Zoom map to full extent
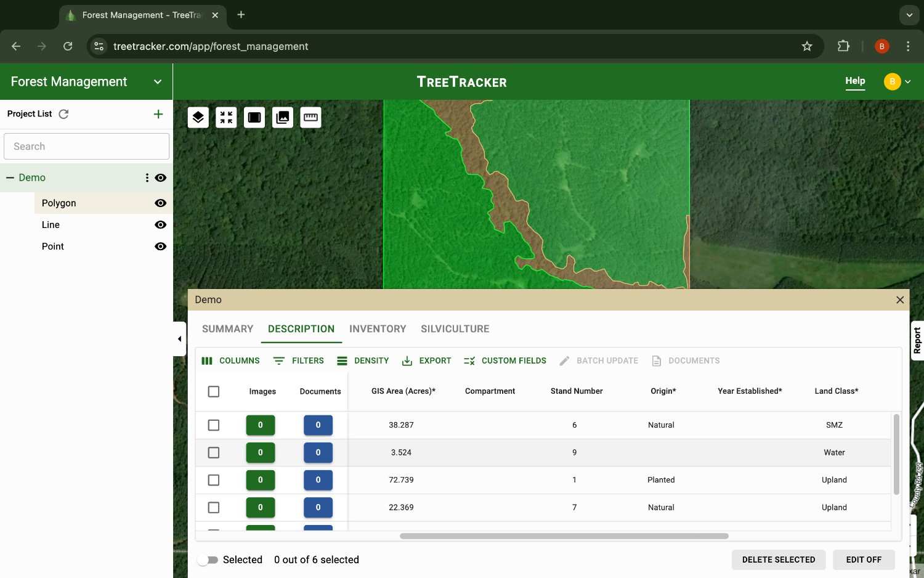 [226, 117]
